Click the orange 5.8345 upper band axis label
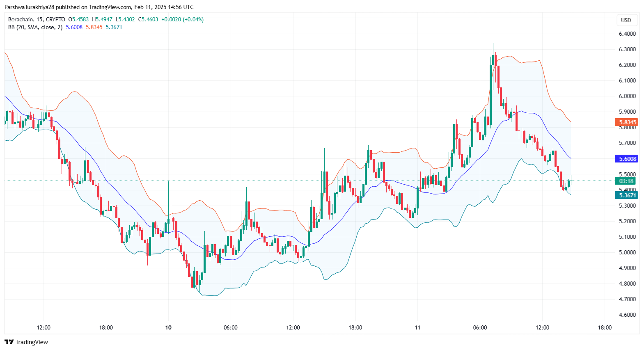Image resolution: width=644 pixels, height=350 pixels. click(627, 122)
